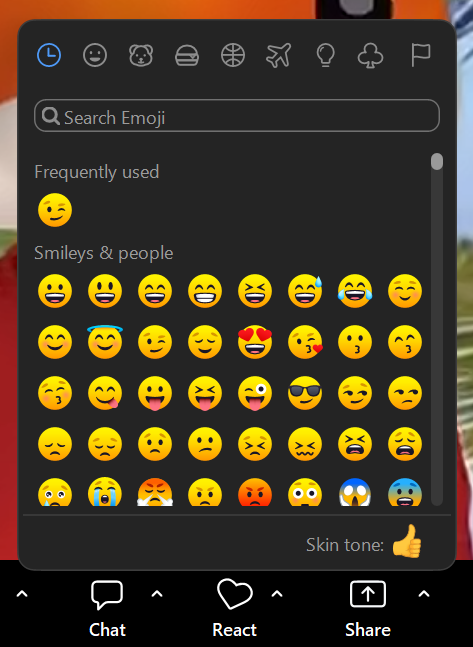Open the Activities basketball category tab
The image size is (473, 647).
233,55
